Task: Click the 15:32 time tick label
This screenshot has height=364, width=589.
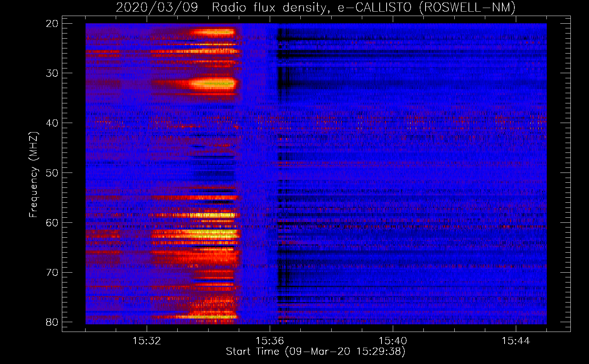Action: 147,341
